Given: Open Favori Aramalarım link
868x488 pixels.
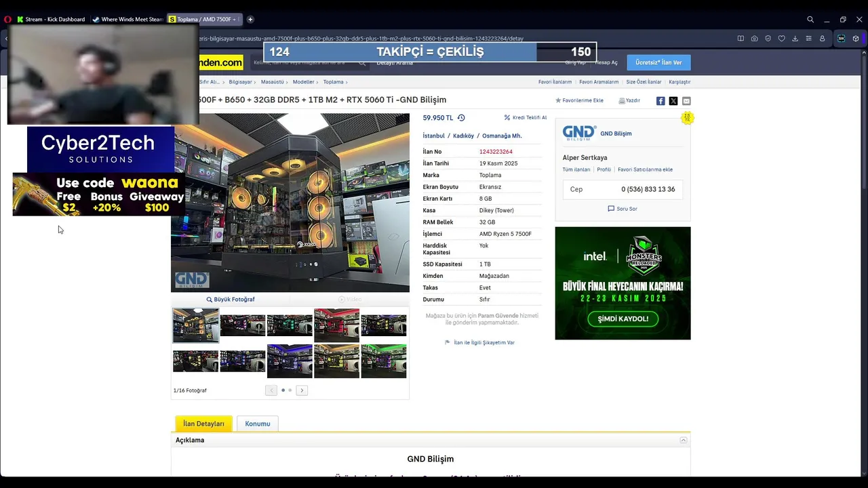Looking at the screenshot, I should tap(599, 82).
